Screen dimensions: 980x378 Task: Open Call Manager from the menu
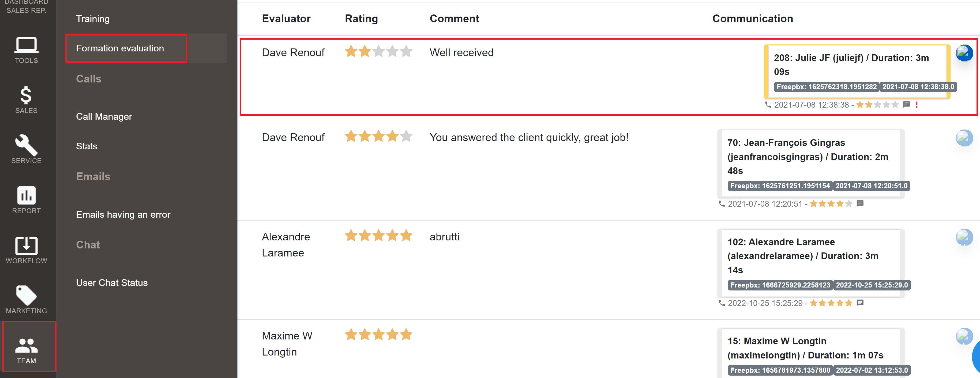[x=104, y=116]
